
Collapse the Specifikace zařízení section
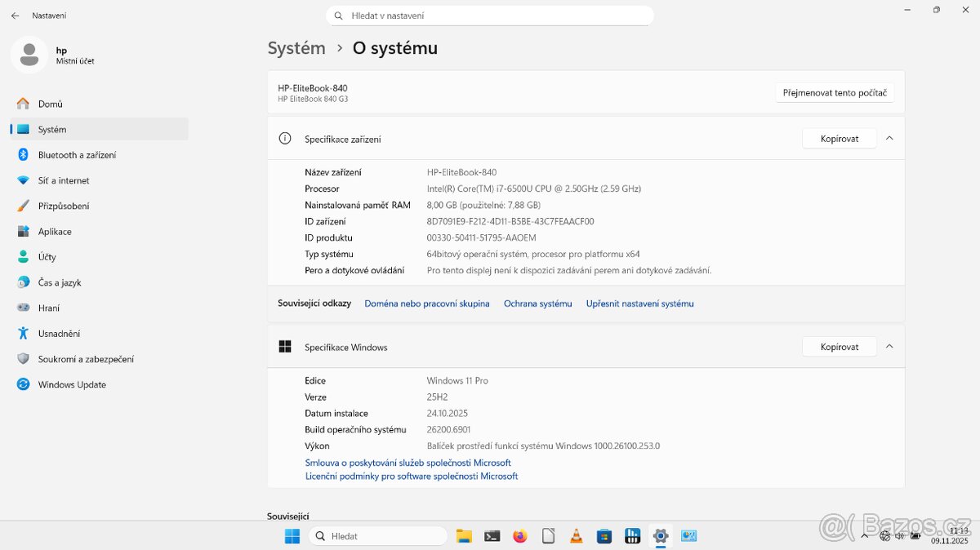tap(889, 138)
